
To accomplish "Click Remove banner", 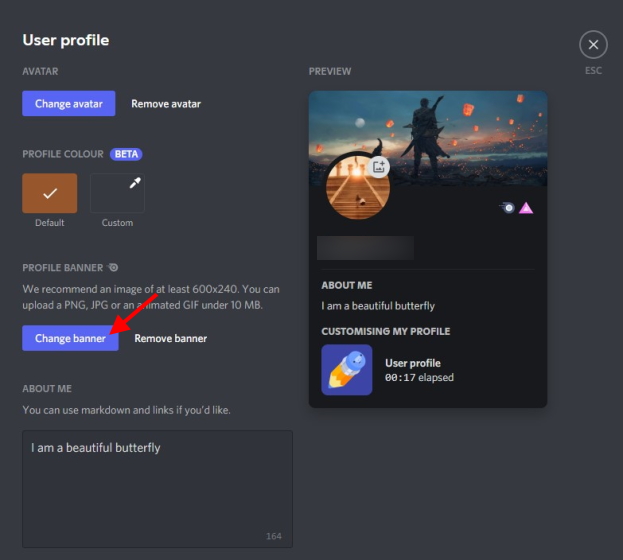I will 171,338.
